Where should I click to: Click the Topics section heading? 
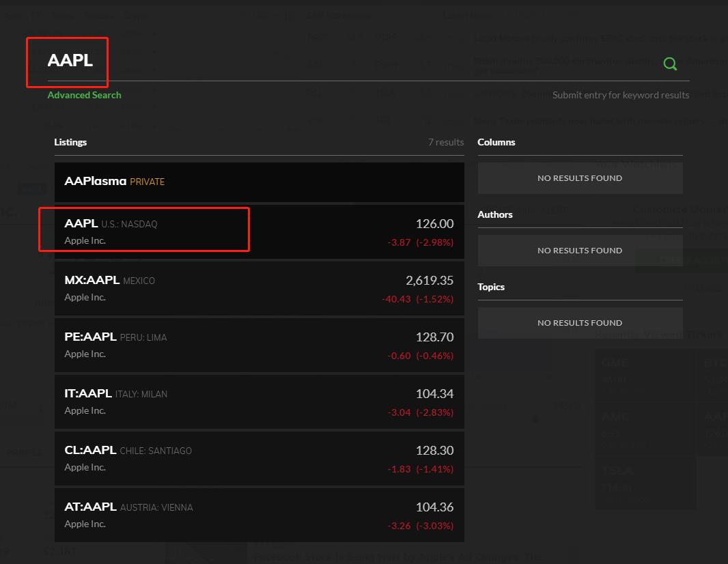point(491,287)
